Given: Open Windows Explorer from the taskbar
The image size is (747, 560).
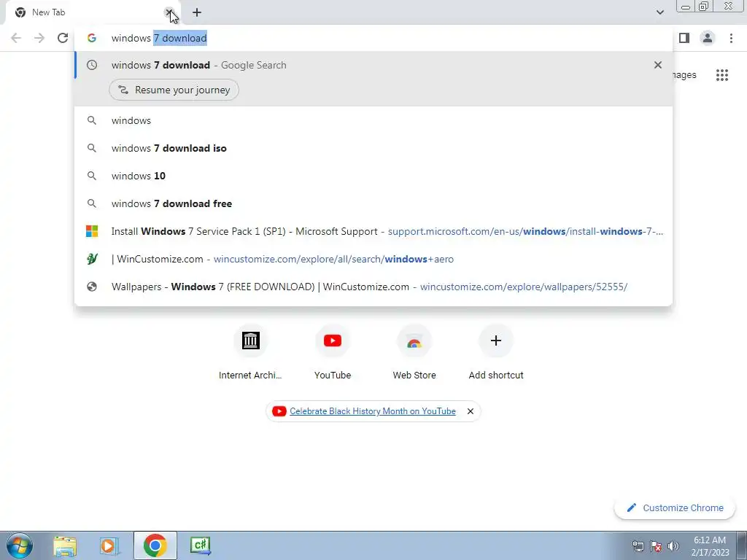Looking at the screenshot, I should (65, 545).
